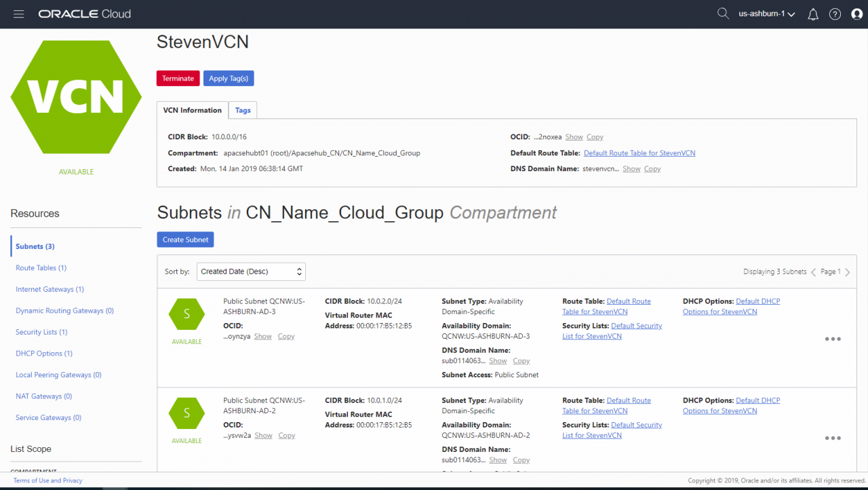868x490 pixels.
Task: Show the stevenvcn DNS Domain Name
Action: [x=631, y=168]
